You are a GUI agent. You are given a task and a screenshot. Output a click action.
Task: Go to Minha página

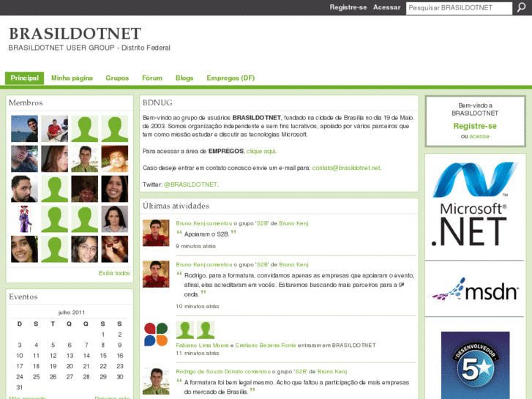click(72, 78)
